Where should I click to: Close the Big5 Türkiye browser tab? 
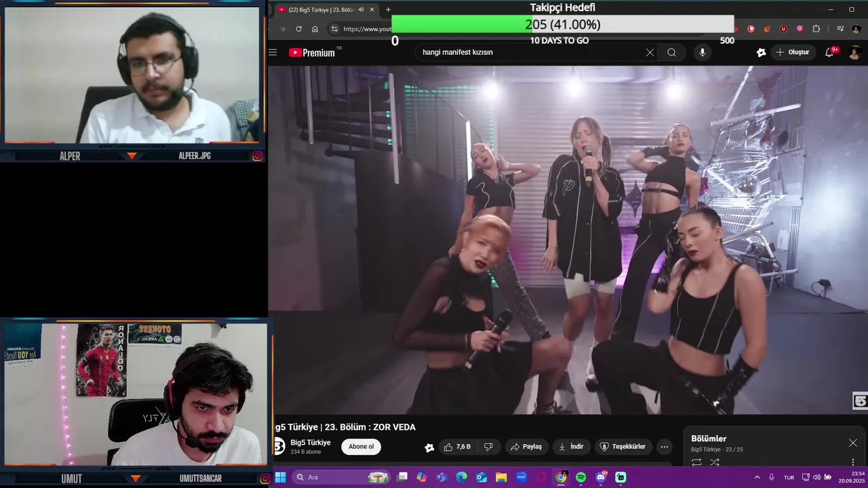point(372,9)
